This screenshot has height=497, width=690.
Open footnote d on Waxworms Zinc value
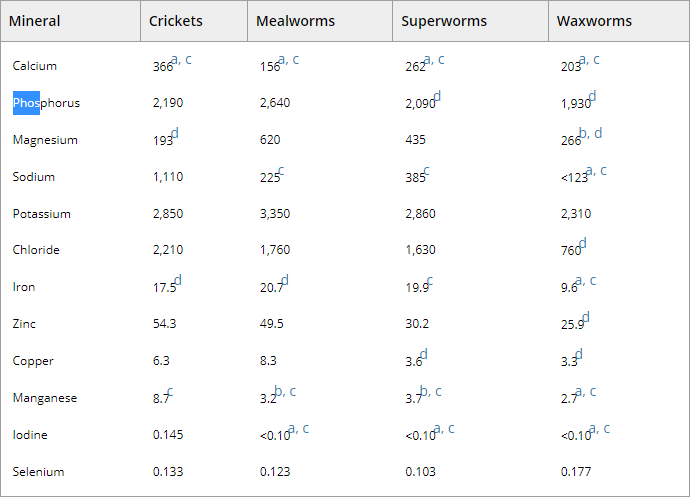point(586,317)
